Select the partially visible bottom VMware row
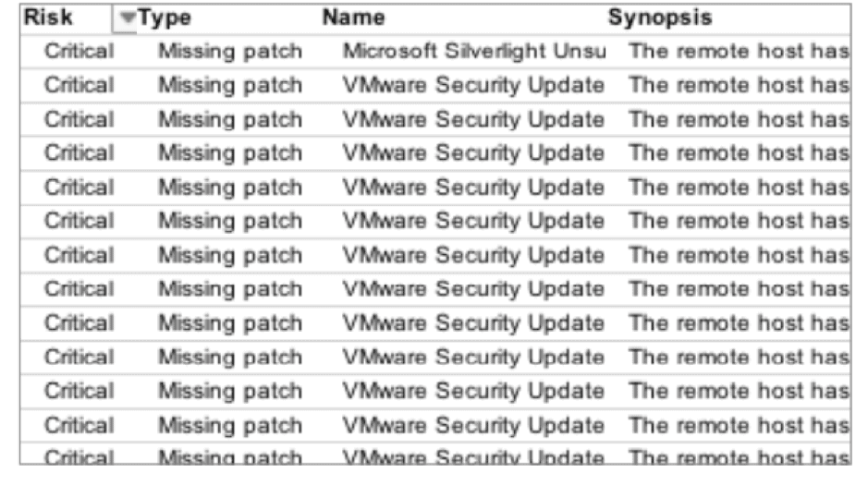This screenshot has width=868, height=485. [435, 455]
